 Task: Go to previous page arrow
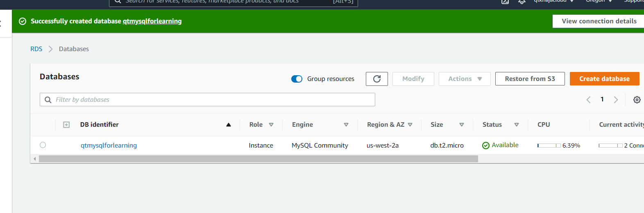click(588, 100)
